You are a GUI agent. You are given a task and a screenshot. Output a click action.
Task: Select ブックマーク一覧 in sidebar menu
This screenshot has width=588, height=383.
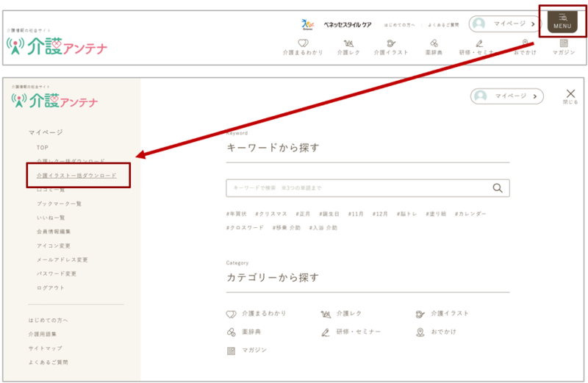click(59, 204)
